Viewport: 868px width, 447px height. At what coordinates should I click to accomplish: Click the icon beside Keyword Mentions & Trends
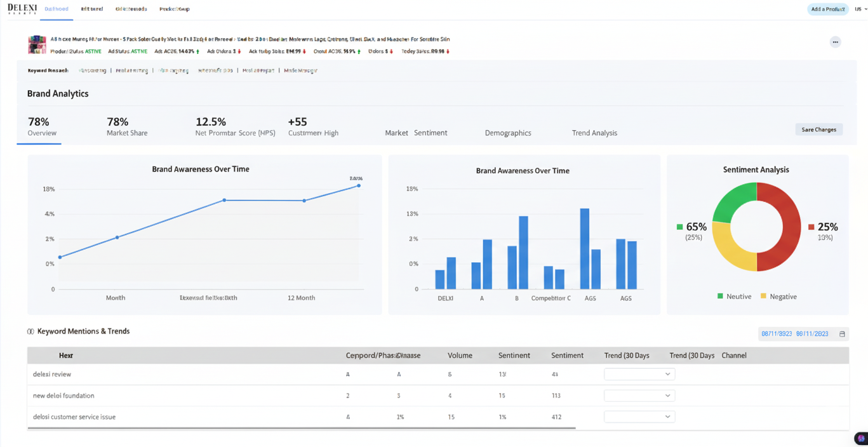[x=30, y=331]
